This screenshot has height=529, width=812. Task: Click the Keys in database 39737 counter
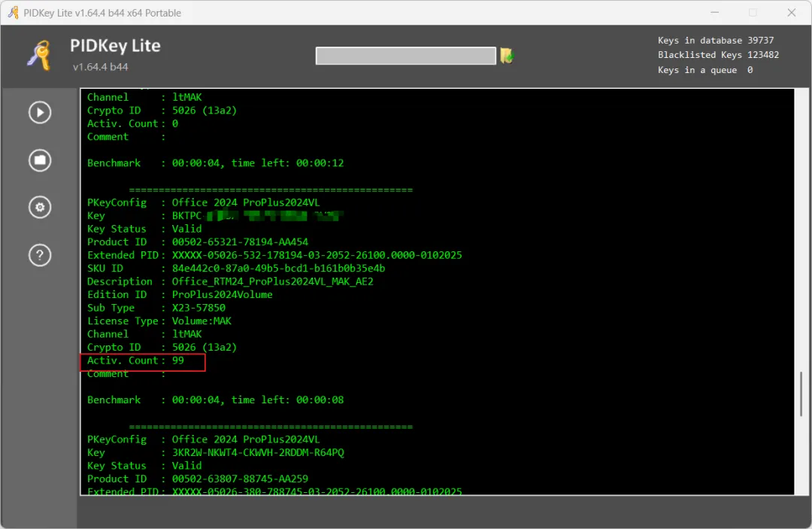[716, 41]
